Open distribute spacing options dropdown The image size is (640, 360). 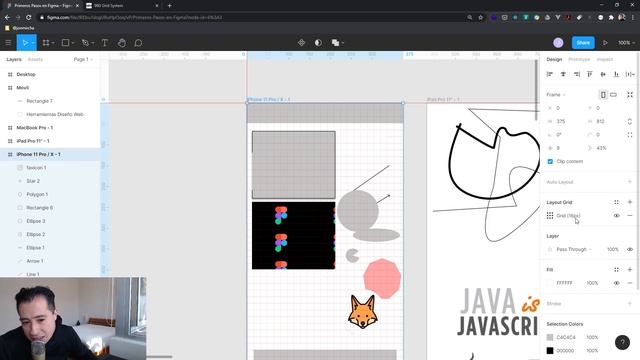coord(630,74)
